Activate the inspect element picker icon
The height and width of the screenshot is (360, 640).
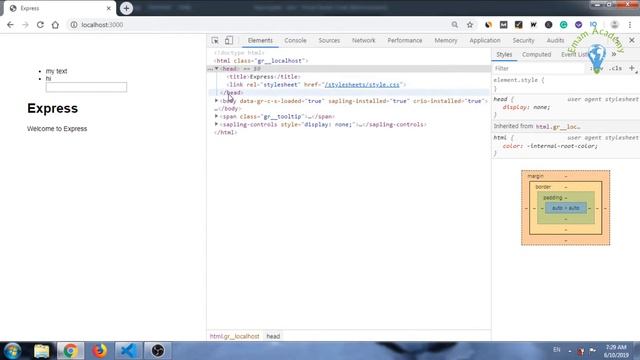pos(215,40)
